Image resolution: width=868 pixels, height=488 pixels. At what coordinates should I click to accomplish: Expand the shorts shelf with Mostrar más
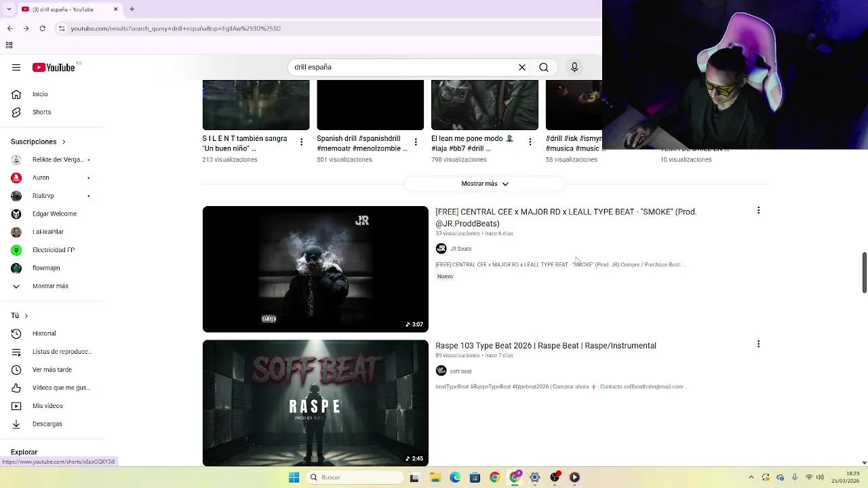(x=484, y=184)
